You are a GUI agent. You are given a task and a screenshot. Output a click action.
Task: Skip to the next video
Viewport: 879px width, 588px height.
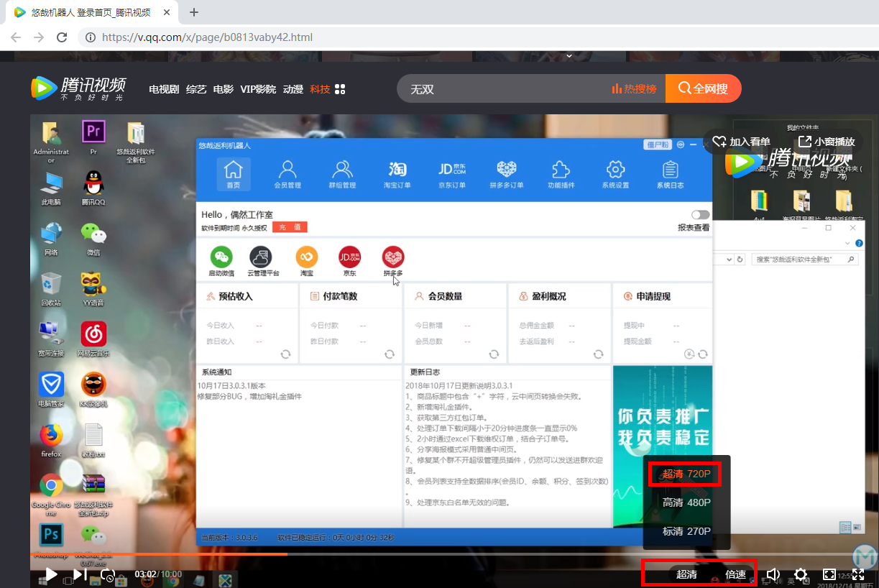click(x=80, y=574)
